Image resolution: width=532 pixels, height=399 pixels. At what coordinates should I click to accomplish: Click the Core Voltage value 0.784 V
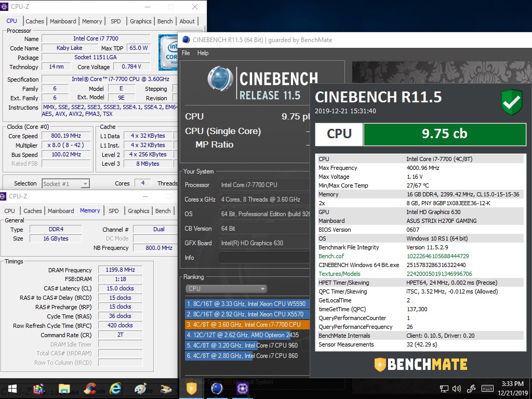[131, 66]
